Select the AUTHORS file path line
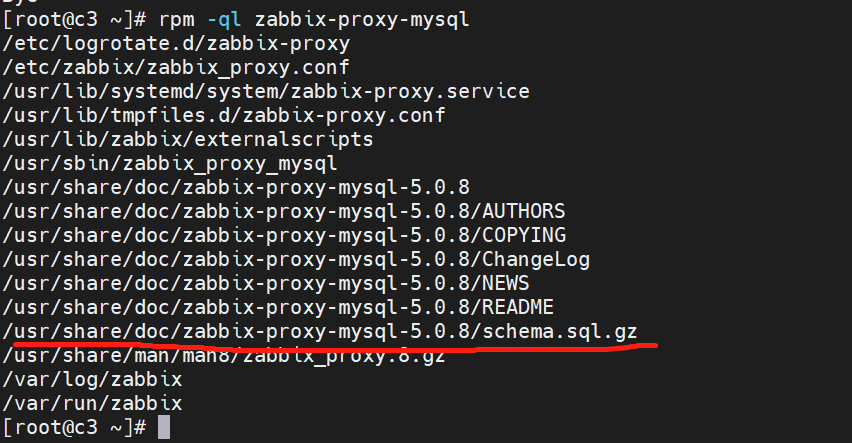852x443 pixels. (284, 211)
